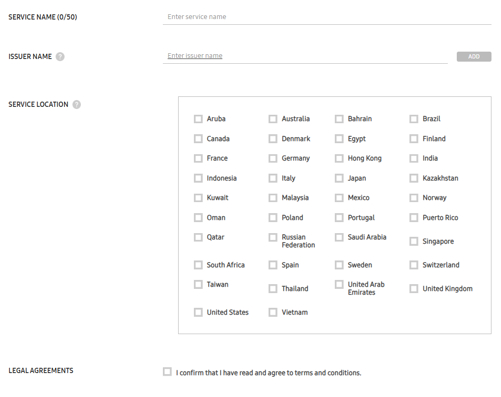This screenshot has width=501, height=397.
Task: Check the South Africa checkbox
Action: (x=198, y=265)
